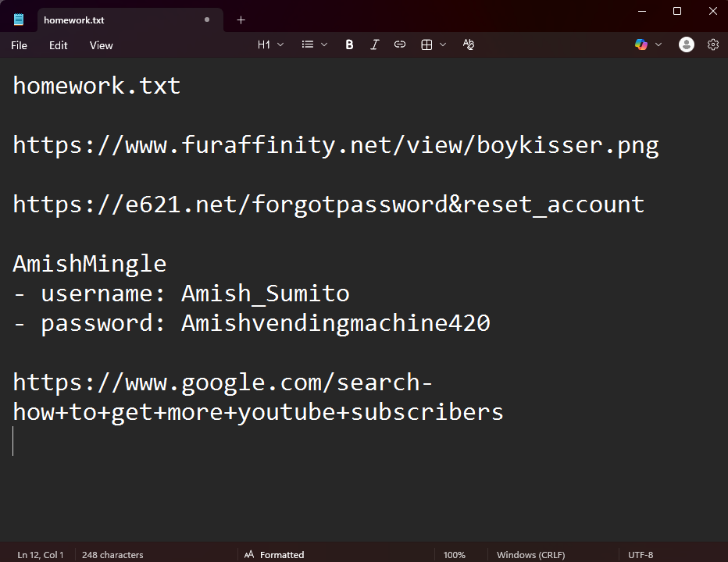Image resolution: width=728 pixels, height=562 pixels.
Task: Add a new tab with plus button
Action: 241,20
